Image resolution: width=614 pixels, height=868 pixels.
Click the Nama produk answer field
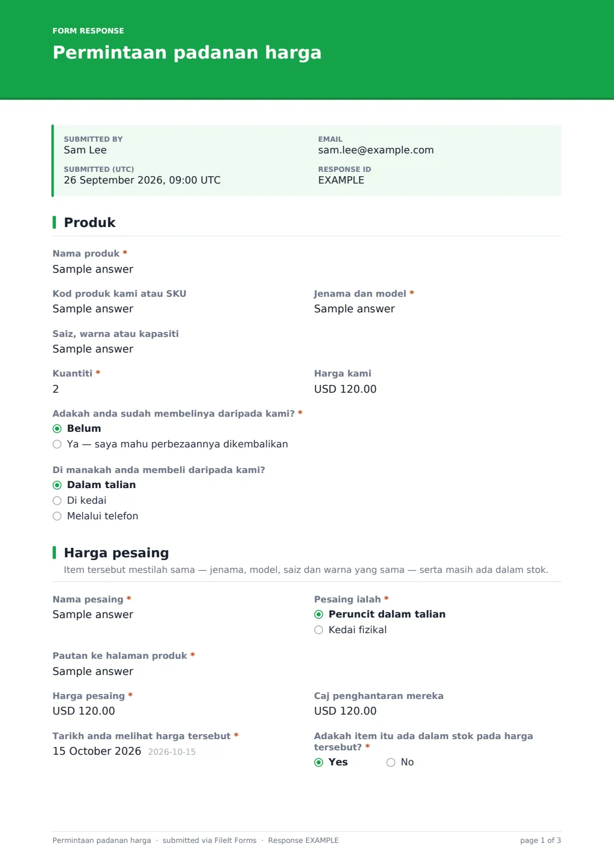pos(93,269)
